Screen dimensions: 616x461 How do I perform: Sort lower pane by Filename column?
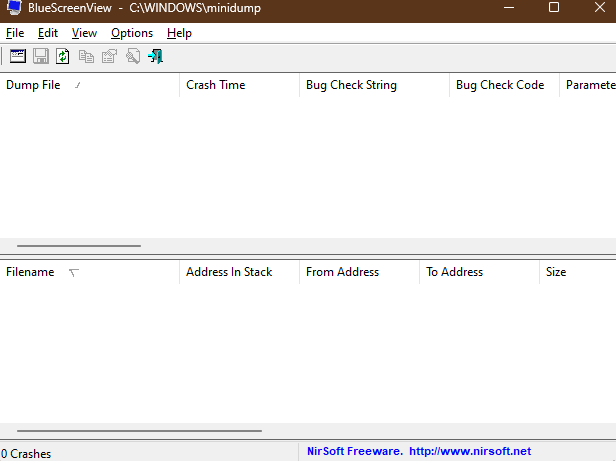90,272
